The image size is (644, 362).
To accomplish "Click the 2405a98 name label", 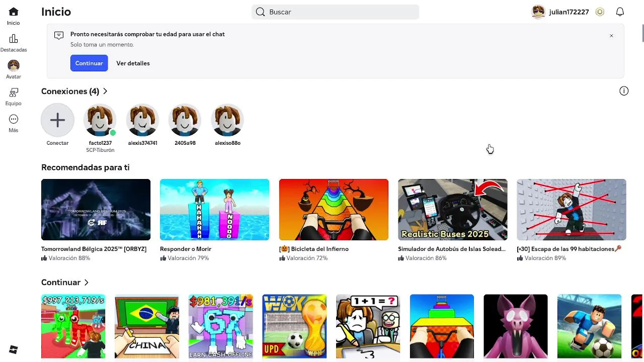I will click(x=185, y=143).
